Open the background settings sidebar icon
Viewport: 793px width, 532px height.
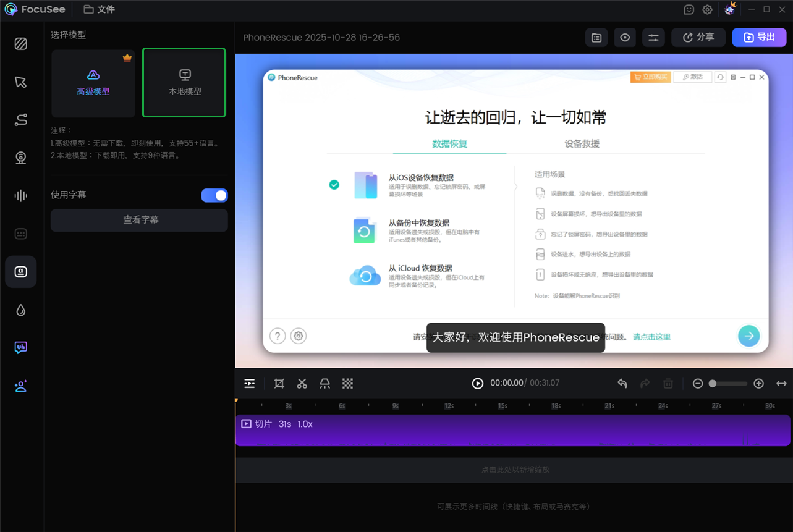[21, 44]
